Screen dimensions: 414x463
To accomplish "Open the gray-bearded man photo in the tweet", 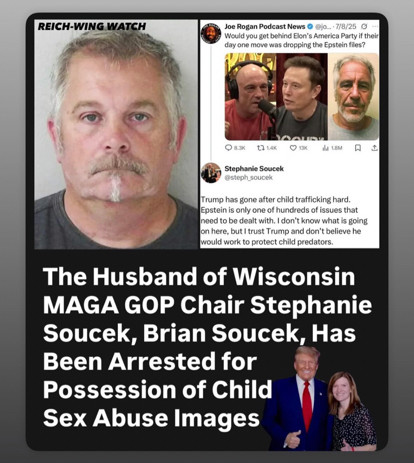I will coord(353,96).
